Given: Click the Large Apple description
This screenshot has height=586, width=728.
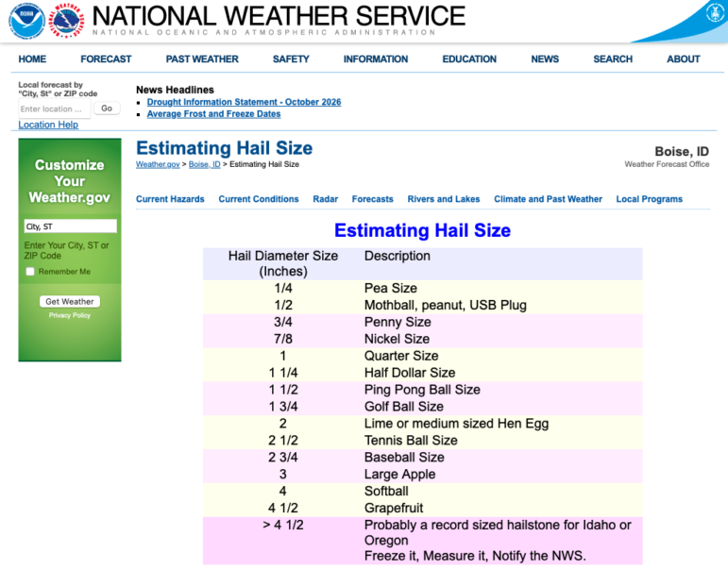Looking at the screenshot, I should tap(399, 475).
